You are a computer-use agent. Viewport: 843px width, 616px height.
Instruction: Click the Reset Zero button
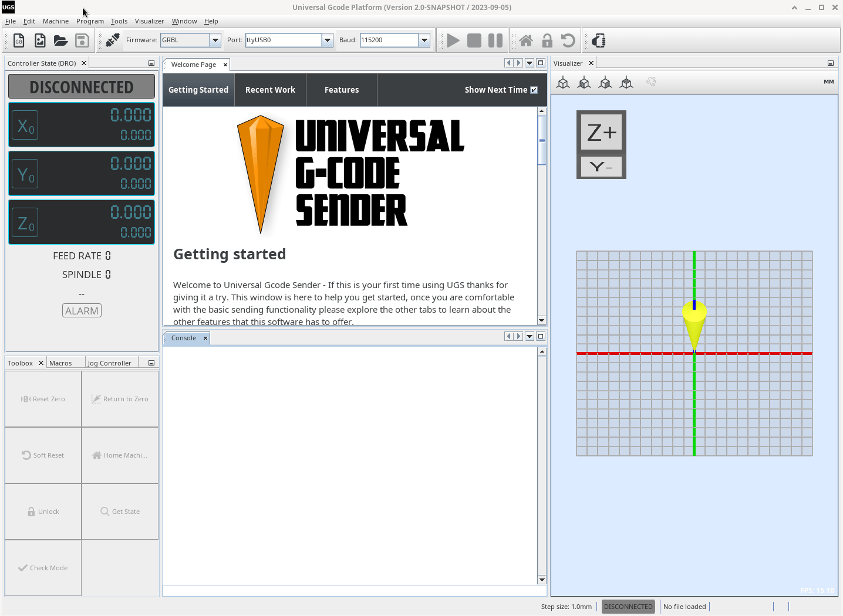[43, 398]
